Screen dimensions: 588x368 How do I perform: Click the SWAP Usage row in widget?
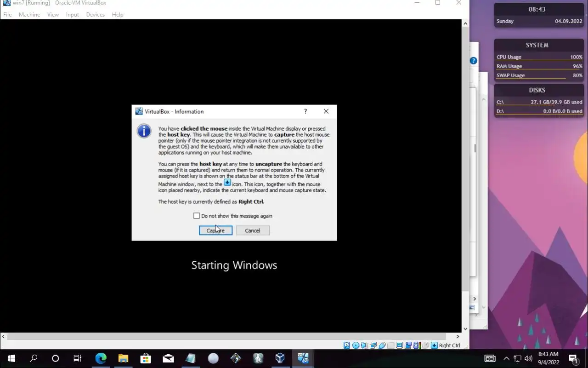pos(539,75)
